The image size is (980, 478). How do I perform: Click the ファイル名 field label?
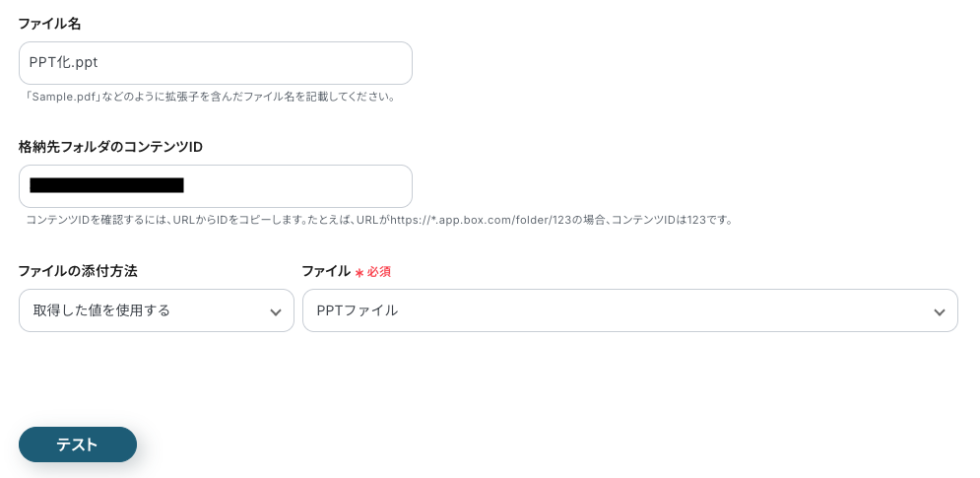coord(49,24)
